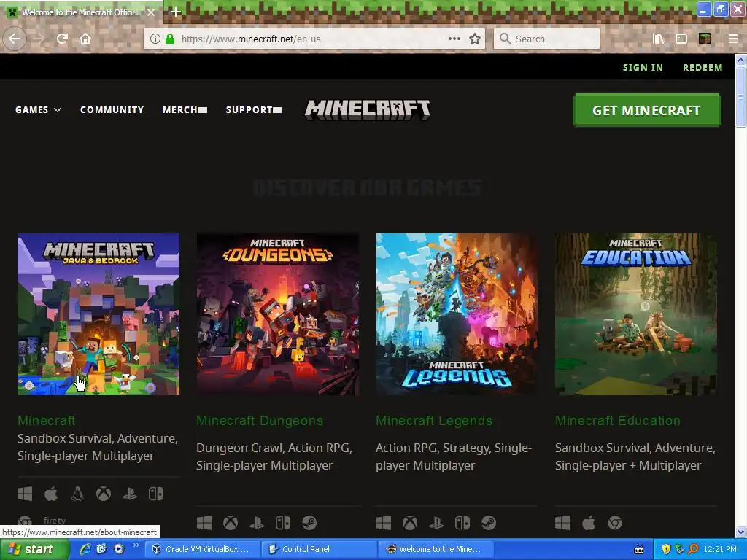Switch to Oracle VM VirtualBox taskbar item
Viewport: 747px width, 560px height.
(x=203, y=549)
